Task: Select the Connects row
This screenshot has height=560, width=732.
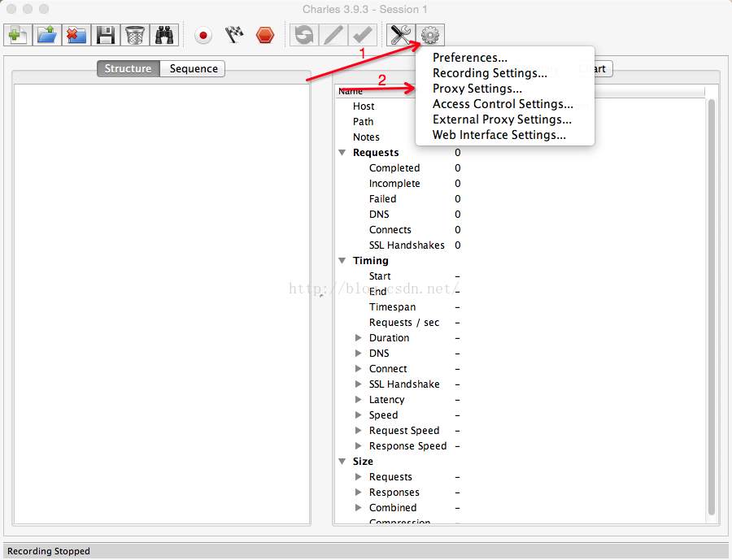Action: 520,229
